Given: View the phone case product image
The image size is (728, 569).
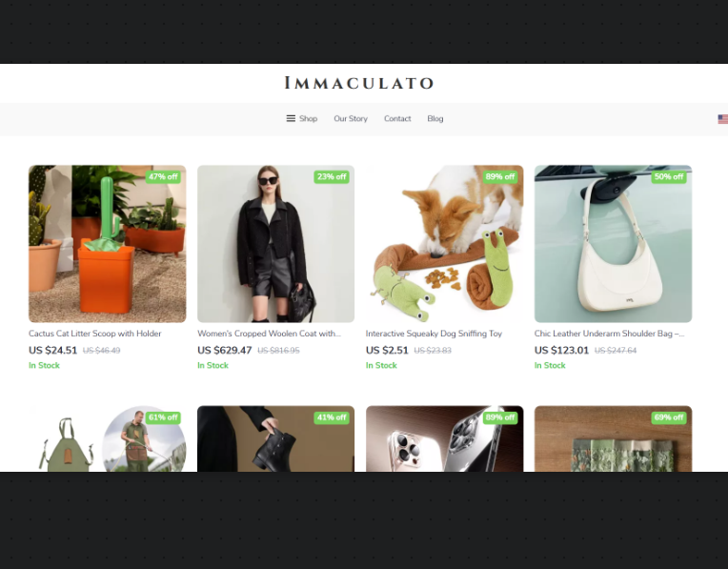Looking at the screenshot, I should coord(444,439).
